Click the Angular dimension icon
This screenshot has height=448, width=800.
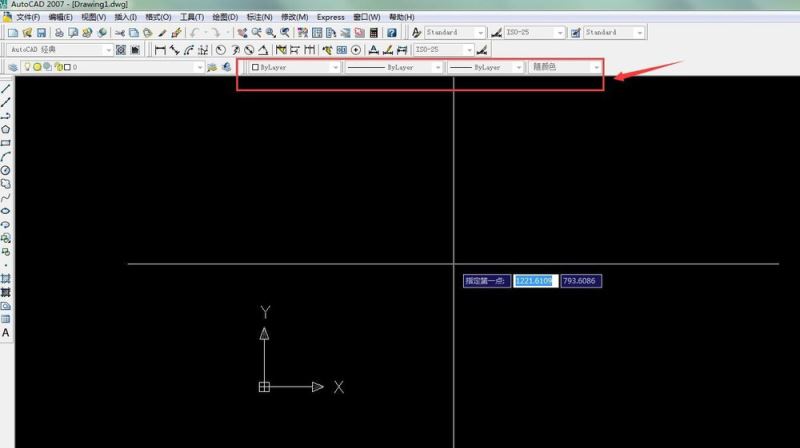coord(263,50)
